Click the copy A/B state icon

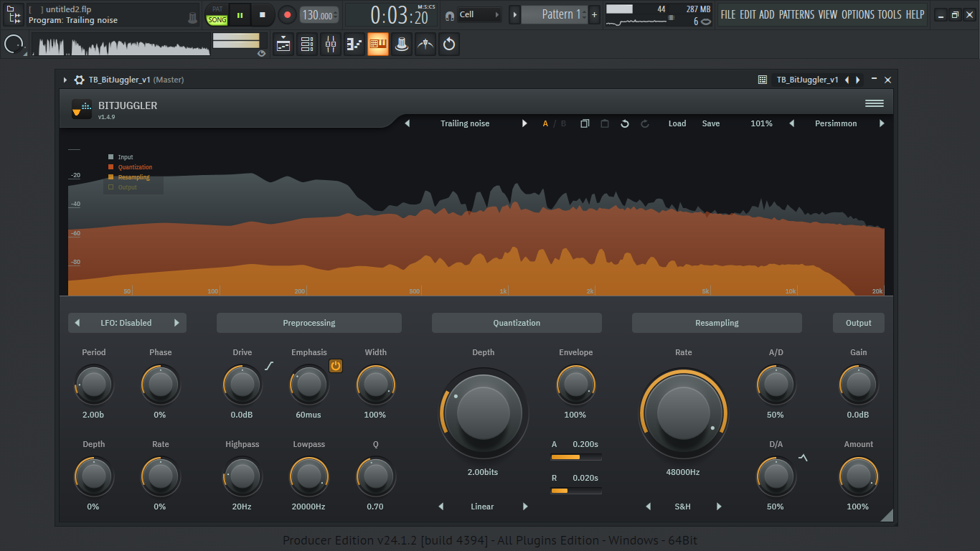(585, 123)
